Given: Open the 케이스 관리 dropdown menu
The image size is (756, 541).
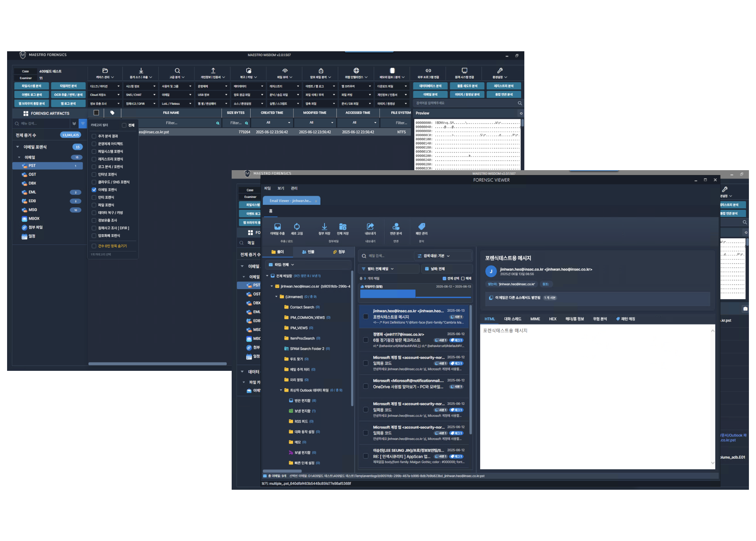Looking at the screenshot, I should coord(105,73).
